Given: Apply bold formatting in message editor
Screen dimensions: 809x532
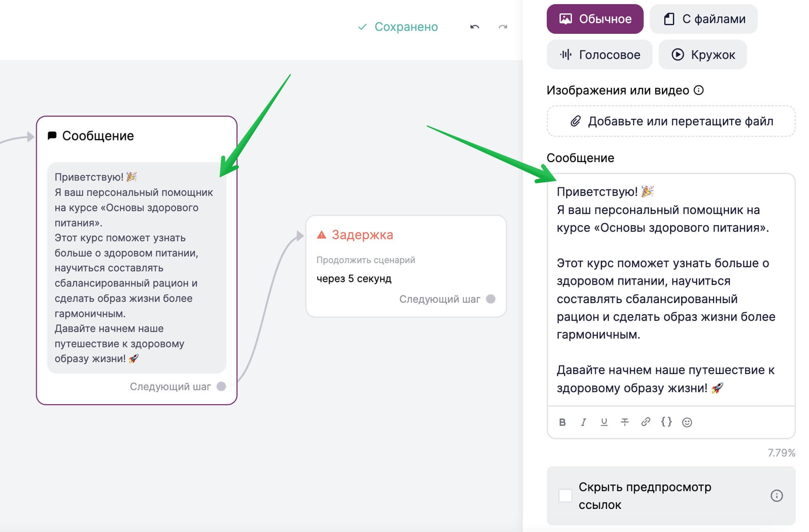Looking at the screenshot, I should (x=562, y=422).
